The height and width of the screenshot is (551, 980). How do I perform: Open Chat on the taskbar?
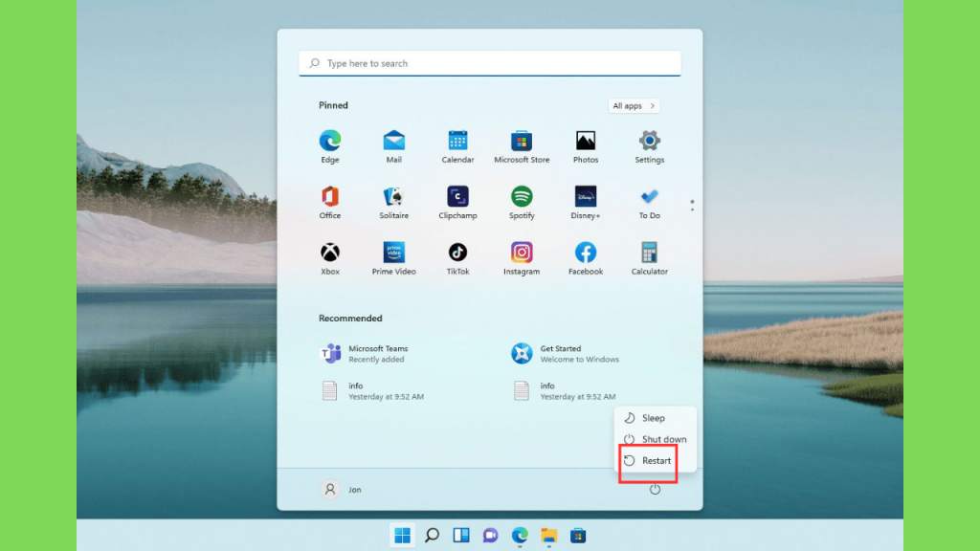(491, 536)
